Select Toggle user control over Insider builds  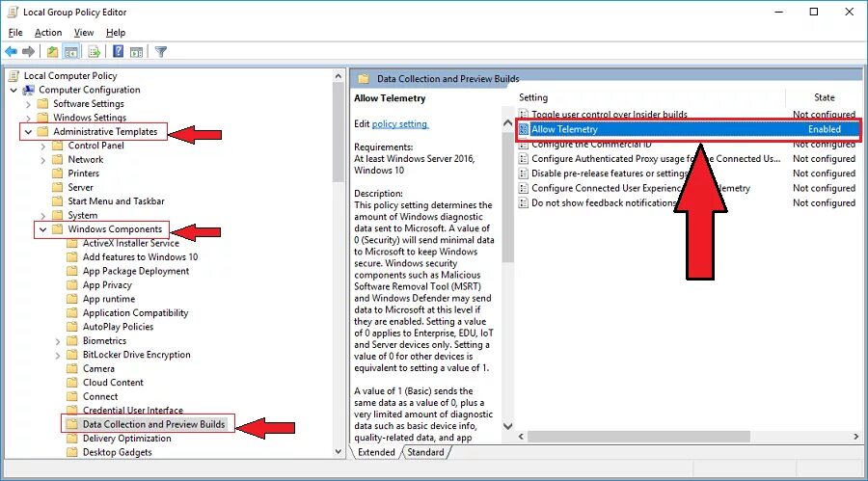(610, 115)
